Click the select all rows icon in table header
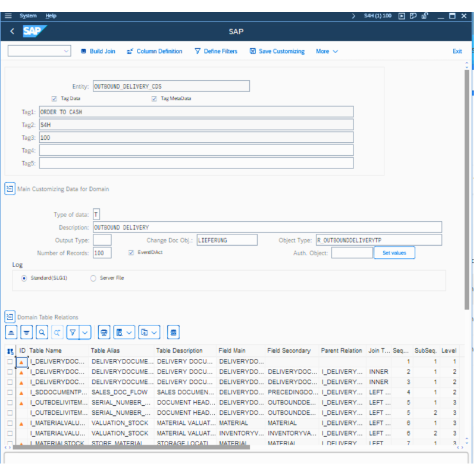Screen dimensions: 476x476 (x=11, y=351)
